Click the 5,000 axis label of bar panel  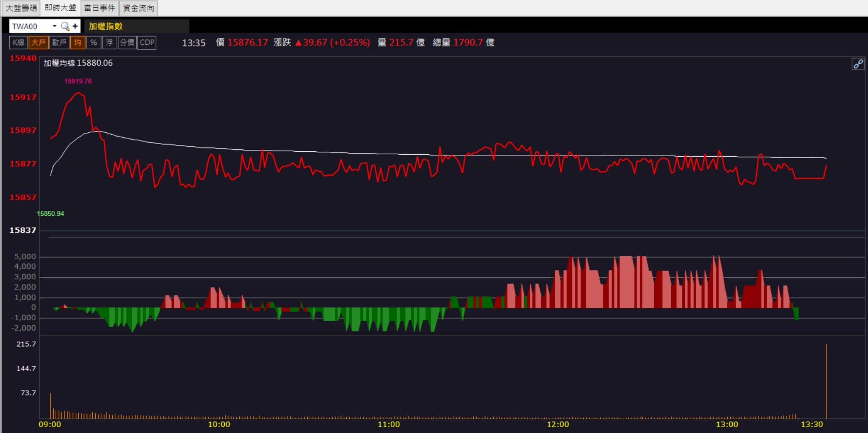click(x=26, y=256)
